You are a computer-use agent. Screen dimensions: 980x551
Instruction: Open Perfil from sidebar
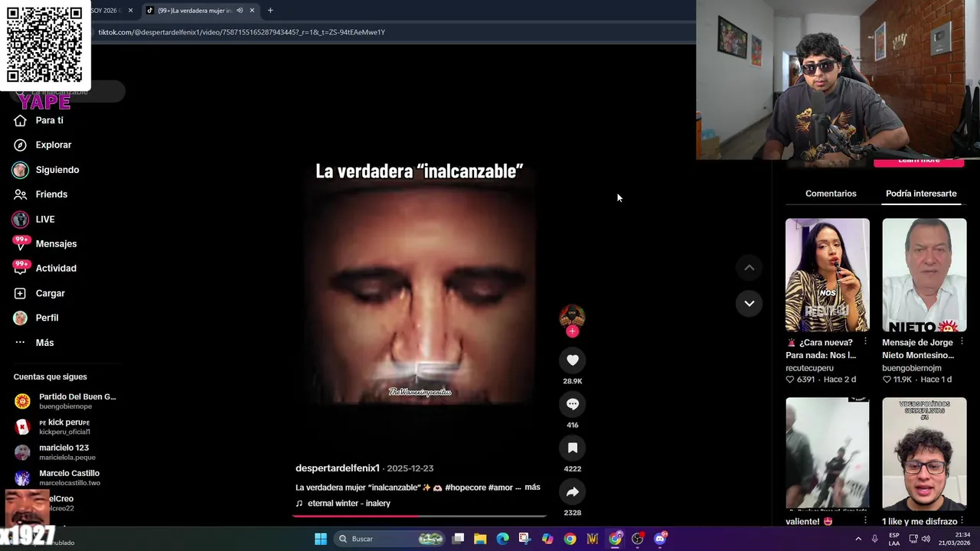pos(36,318)
